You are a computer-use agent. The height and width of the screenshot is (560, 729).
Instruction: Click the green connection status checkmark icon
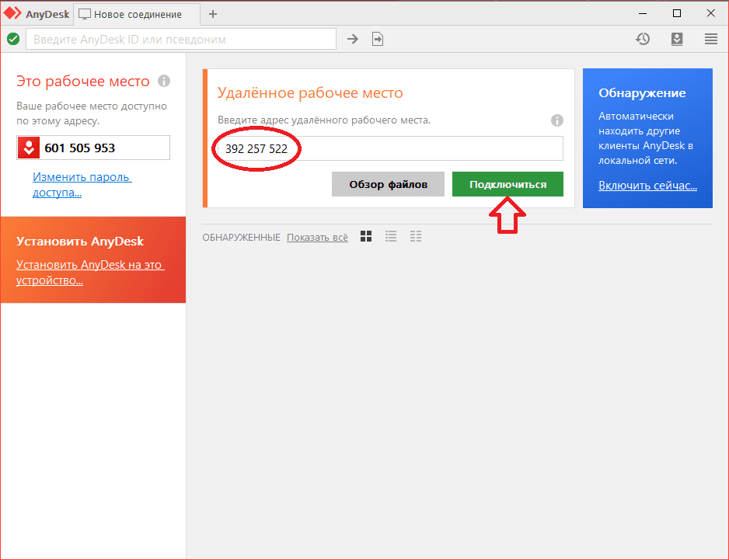click(x=13, y=39)
